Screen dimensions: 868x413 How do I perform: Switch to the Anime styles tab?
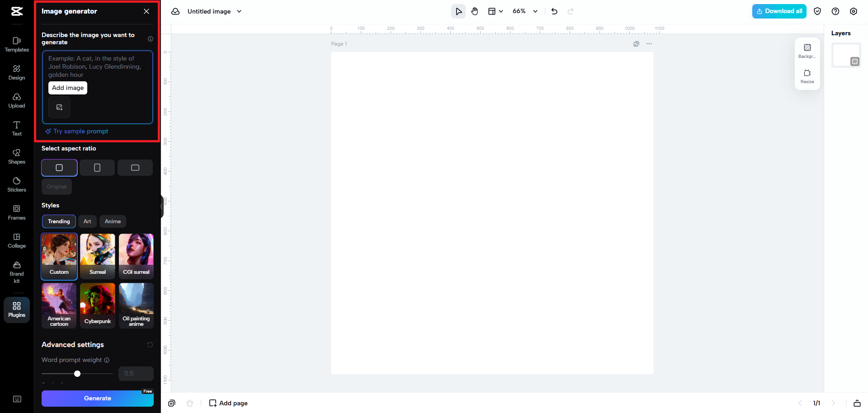click(x=113, y=221)
